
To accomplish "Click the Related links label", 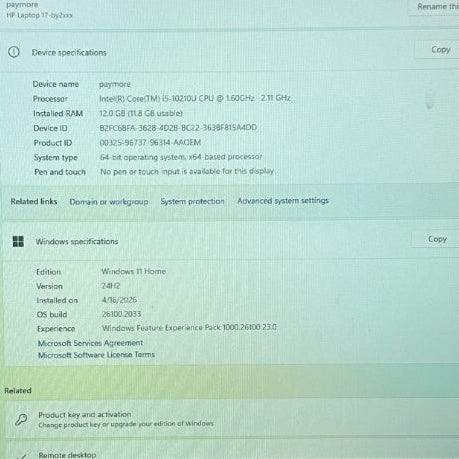I will (34, 201).
